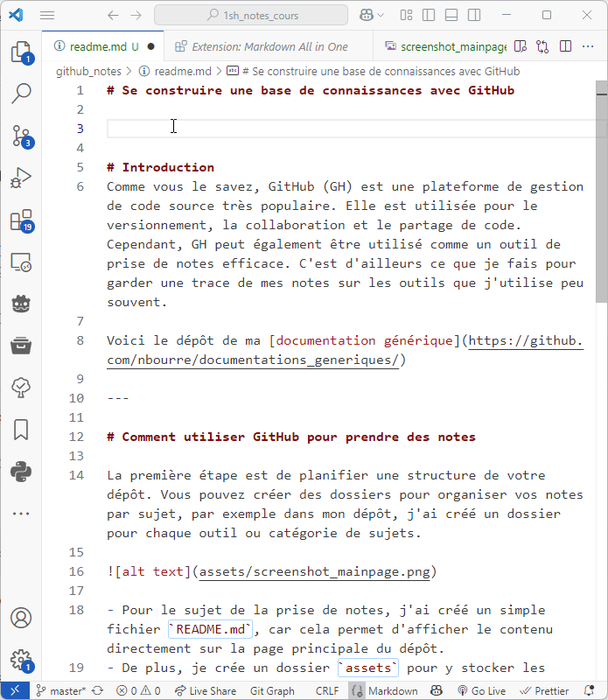Start Go Live server

(482, 691)
